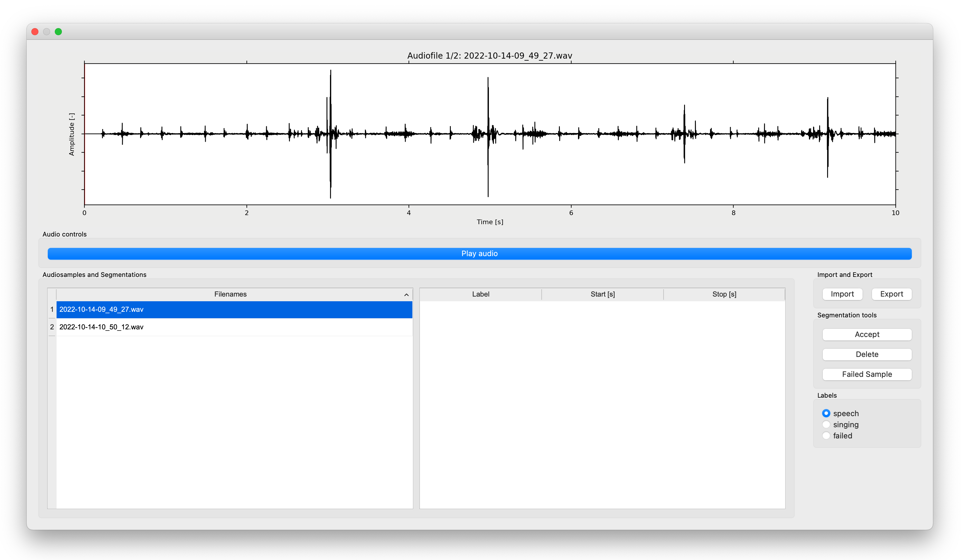This screenshot has height=560, width=964.
Task: Accept the current segmentation
Action: (866, 334)
